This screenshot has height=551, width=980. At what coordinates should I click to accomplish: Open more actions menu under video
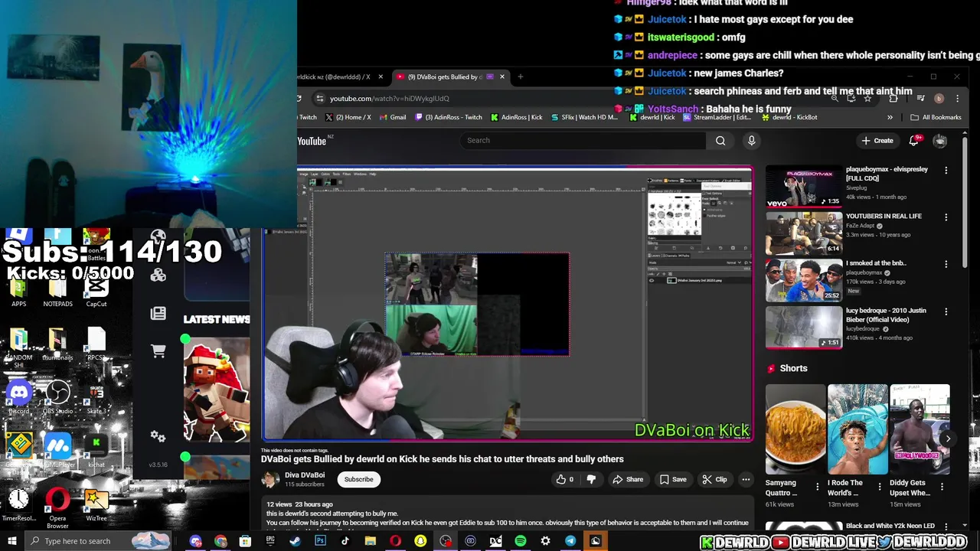pyautogui.click(x=746, y=479)
